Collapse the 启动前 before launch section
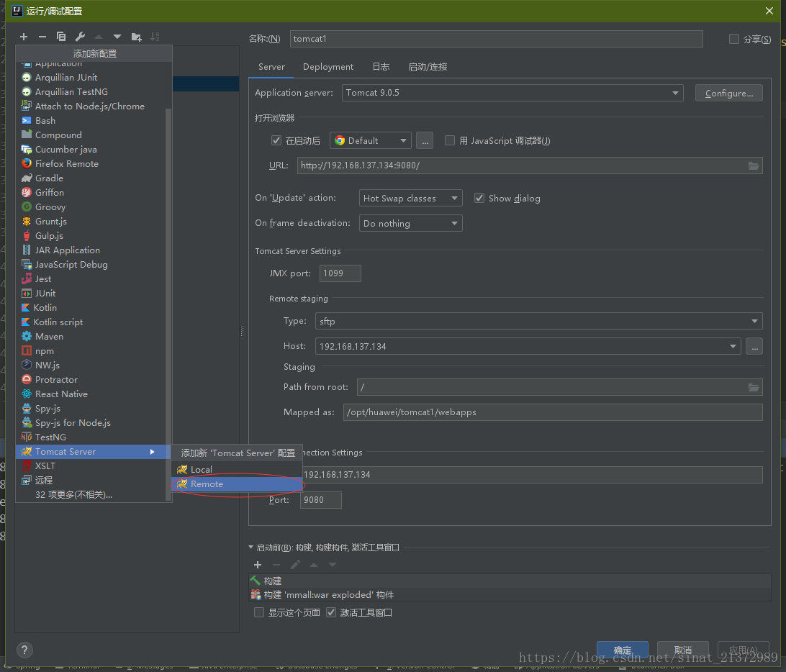Image resolution: width=786 pixels, height=672 pixels. click(x=251, y=548)
